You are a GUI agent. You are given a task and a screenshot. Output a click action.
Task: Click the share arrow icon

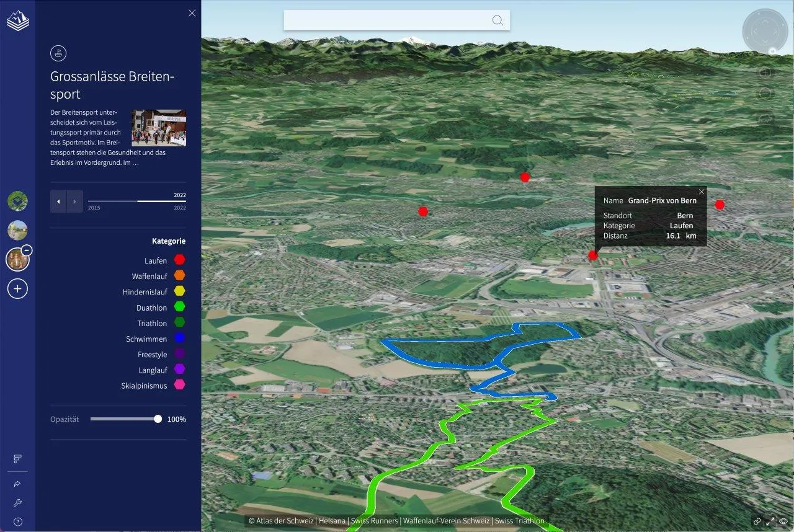[17, 484]
